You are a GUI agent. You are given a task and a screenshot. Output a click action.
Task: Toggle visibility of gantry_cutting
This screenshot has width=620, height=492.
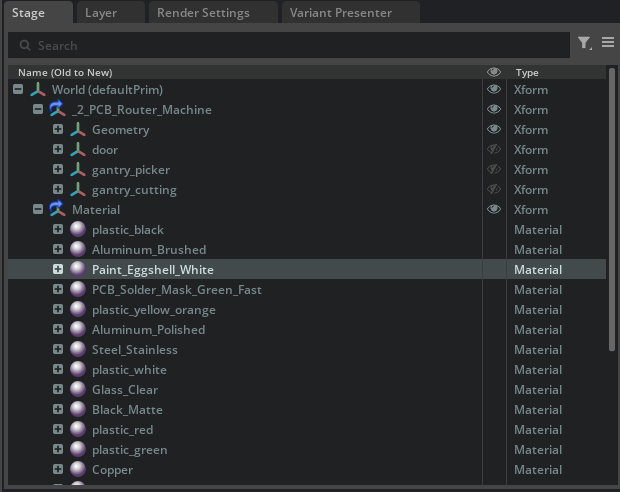[x=493, y=190]
